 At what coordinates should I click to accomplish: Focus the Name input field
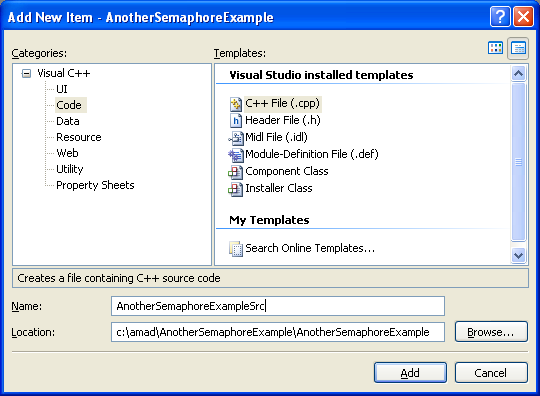point(278,306)
